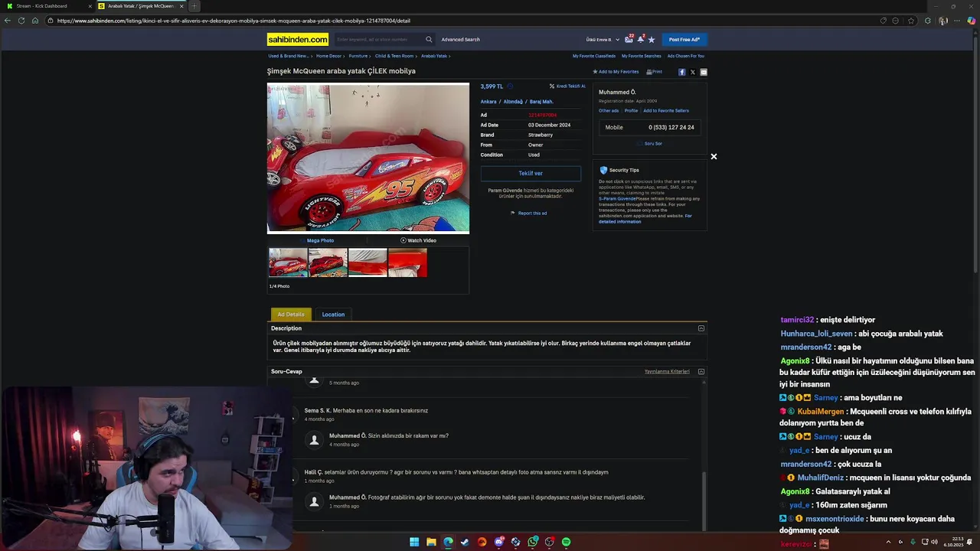Viewport: 980px width, 551px height.
Task: Click in the keyword search field
Action: 378,39
